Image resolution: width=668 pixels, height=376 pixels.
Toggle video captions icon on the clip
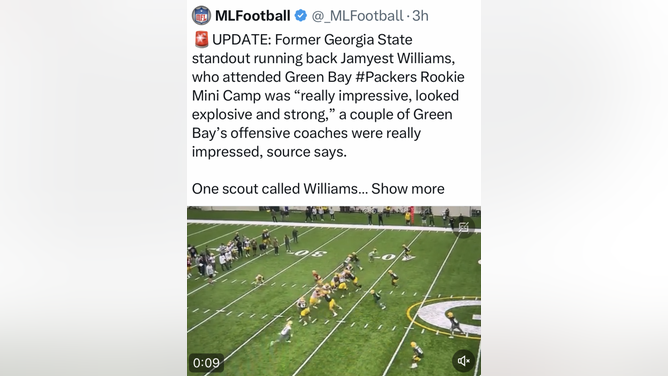click(464, 227)
